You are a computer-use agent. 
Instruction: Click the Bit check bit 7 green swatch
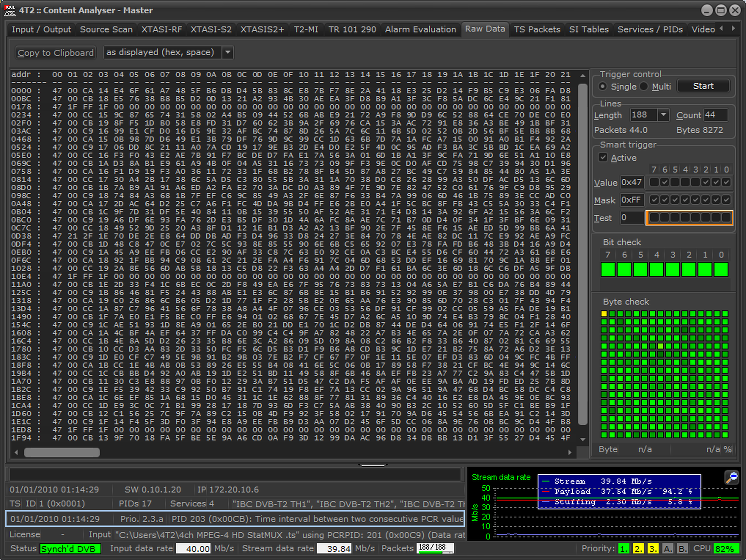coord(608,269)
